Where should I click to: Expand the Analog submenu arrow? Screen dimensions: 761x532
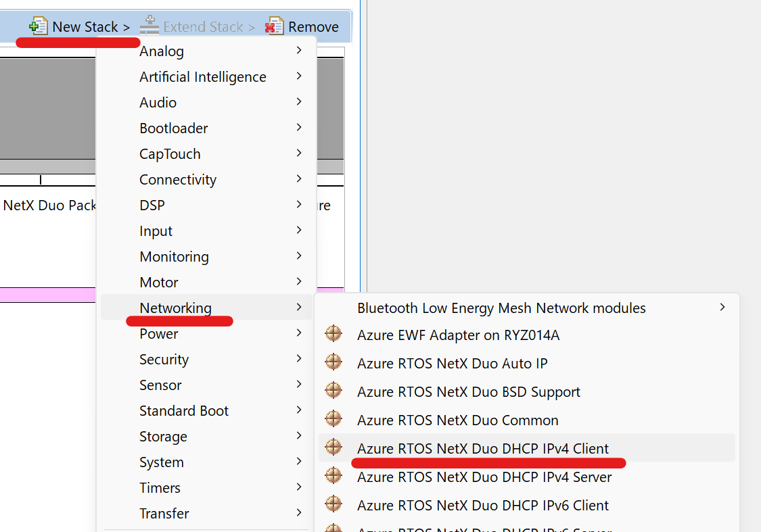[x=299, y=50]
